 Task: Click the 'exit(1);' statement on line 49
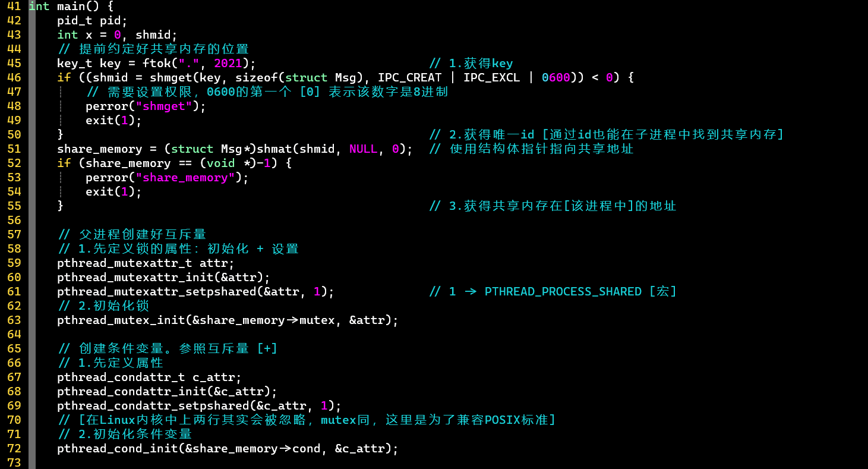pos(114,121)
